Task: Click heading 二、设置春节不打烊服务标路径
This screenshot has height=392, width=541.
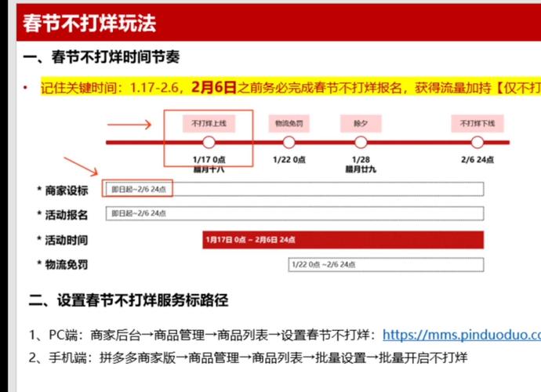Action: (x=129, y=299)
